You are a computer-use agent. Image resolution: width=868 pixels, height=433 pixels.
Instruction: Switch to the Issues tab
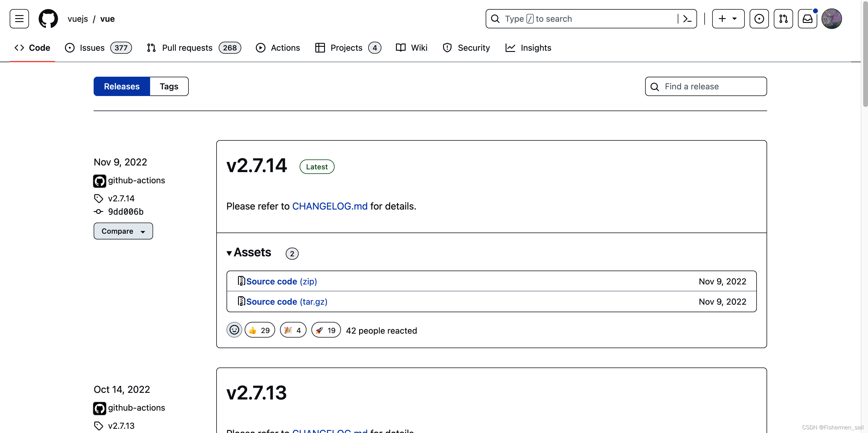tap(98, 48)
